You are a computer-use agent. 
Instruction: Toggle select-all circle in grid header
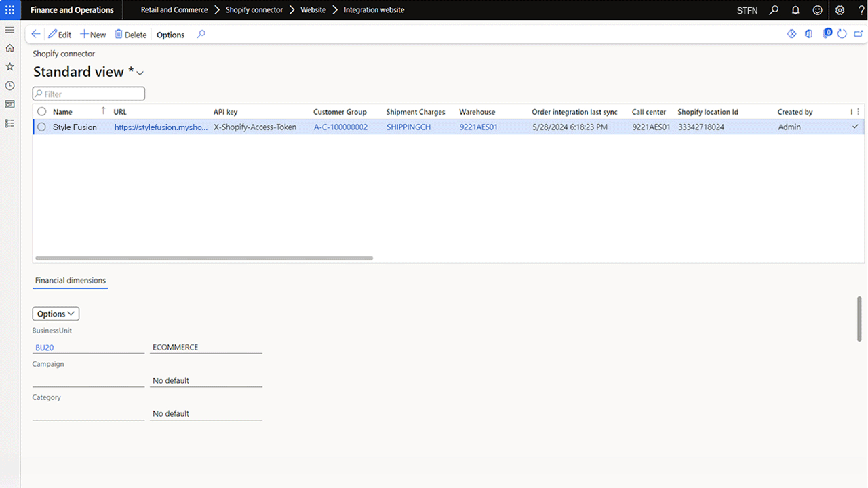coord(41,112)
